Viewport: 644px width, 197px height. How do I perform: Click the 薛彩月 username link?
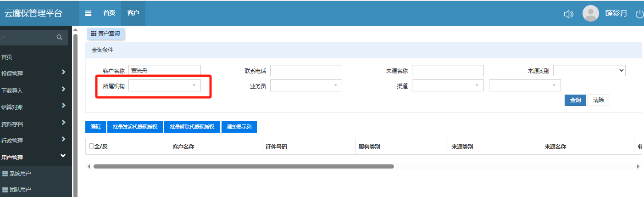pos(616,14)
